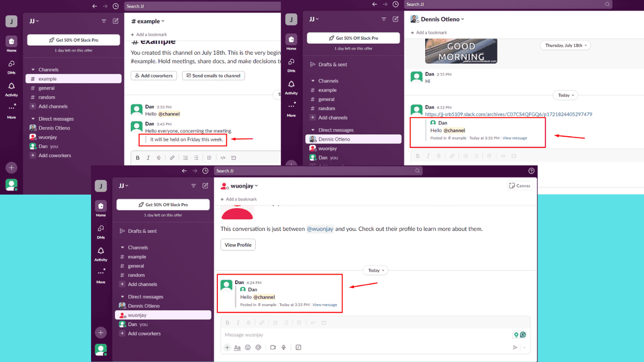Screen dimensions: 644x362
Task: Open the filter sidebar icon in wuonjay window
Action: 194,186
